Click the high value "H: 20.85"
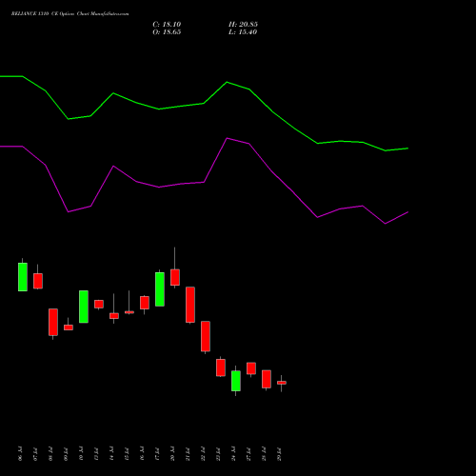Image resolution: width=476 pixels, height=476 pixels. point(243,25)
